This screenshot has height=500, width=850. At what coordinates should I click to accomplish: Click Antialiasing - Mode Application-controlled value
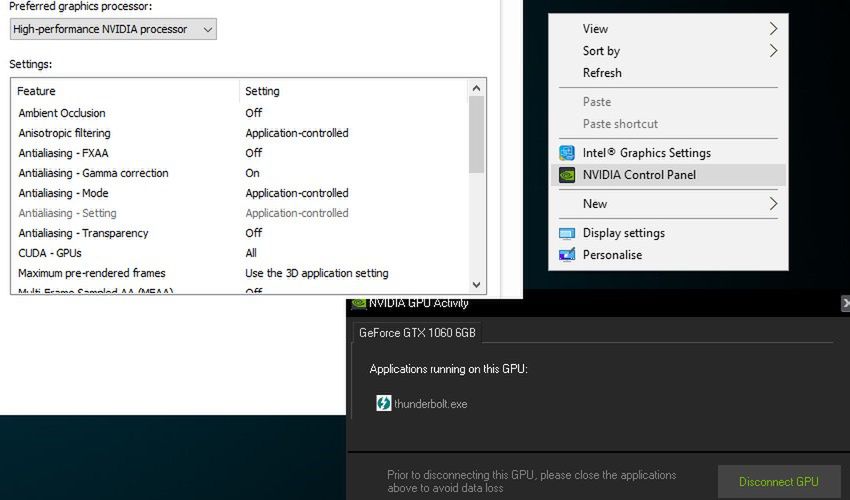[297, 194]
